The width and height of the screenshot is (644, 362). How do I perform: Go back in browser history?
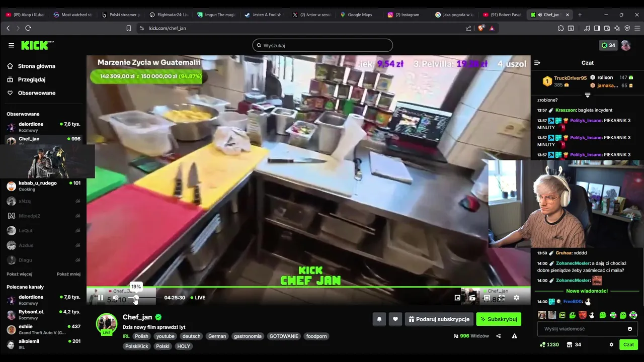click(8, 28)
